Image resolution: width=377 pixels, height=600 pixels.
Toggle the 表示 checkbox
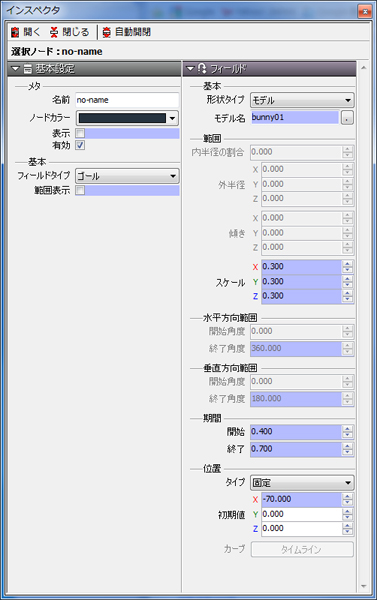pos(80,133)
